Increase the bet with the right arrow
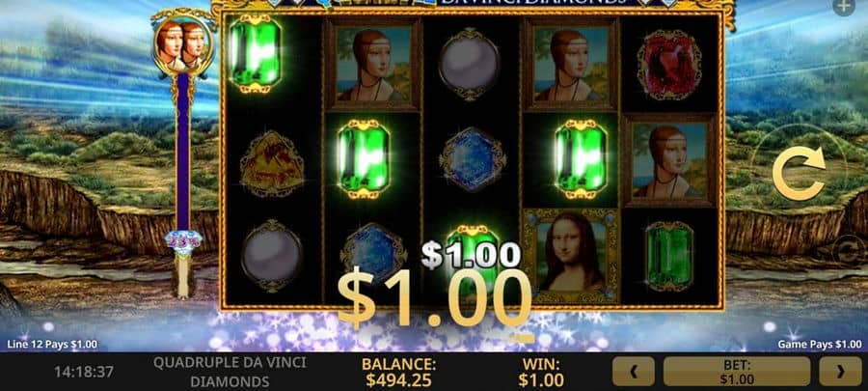Viewport: 868px width, 391px height. [840, 371]
